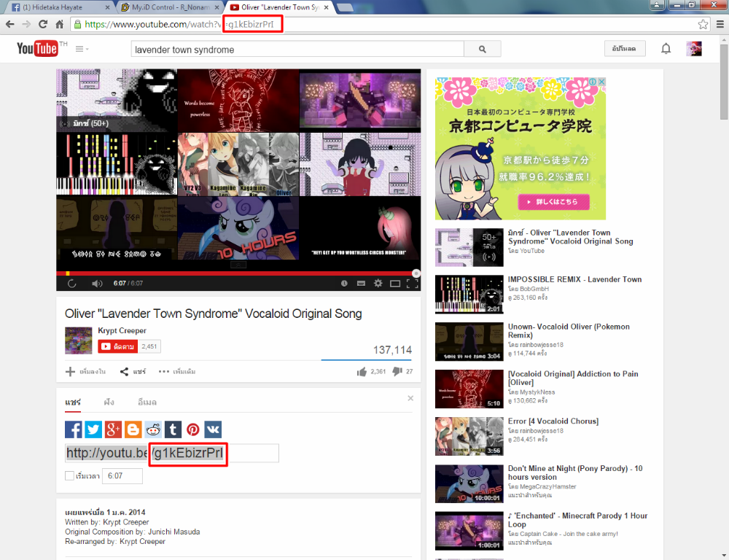Click the upload button in header

[x=625, y=48]
